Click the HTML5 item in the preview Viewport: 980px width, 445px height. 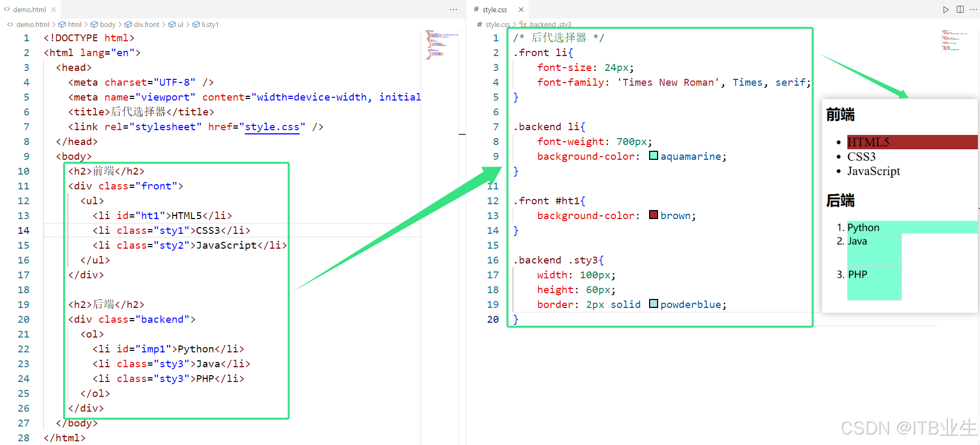(912, 142)
